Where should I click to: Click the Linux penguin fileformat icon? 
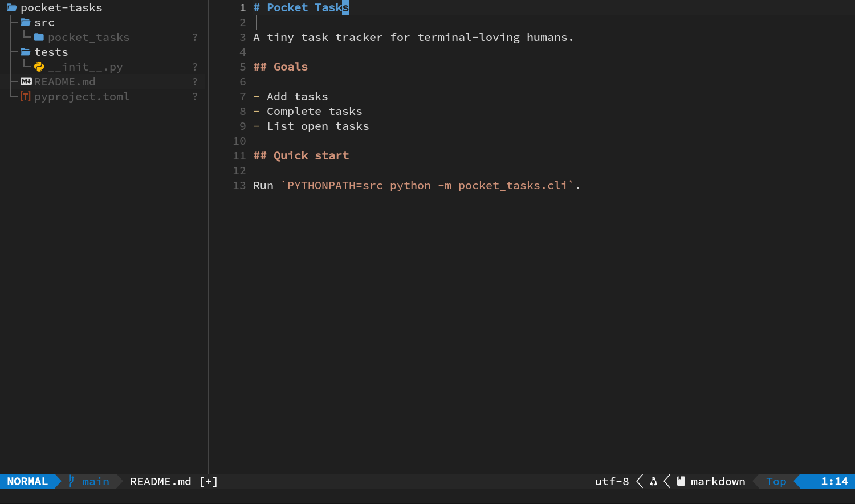653,481
